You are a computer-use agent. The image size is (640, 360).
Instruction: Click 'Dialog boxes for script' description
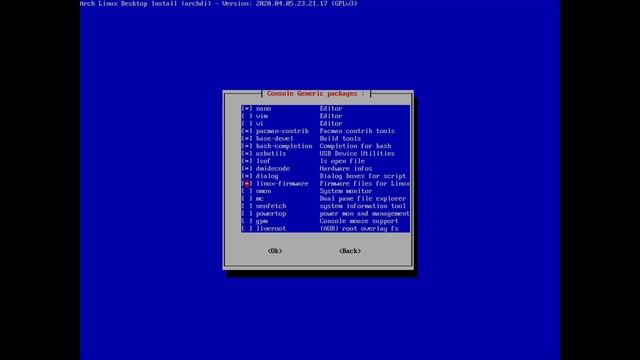pyautogui.click(x=363, y=176)
